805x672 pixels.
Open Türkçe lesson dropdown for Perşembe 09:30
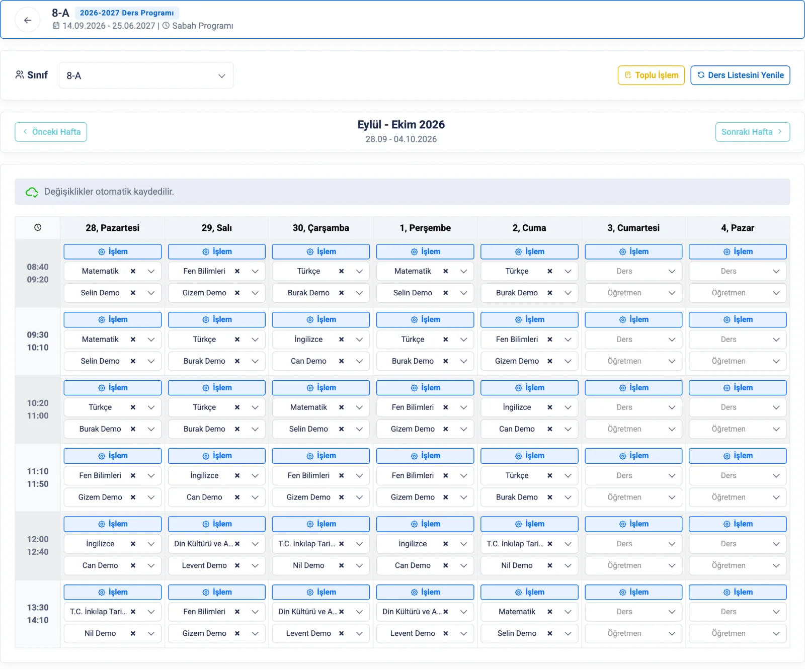463,340
